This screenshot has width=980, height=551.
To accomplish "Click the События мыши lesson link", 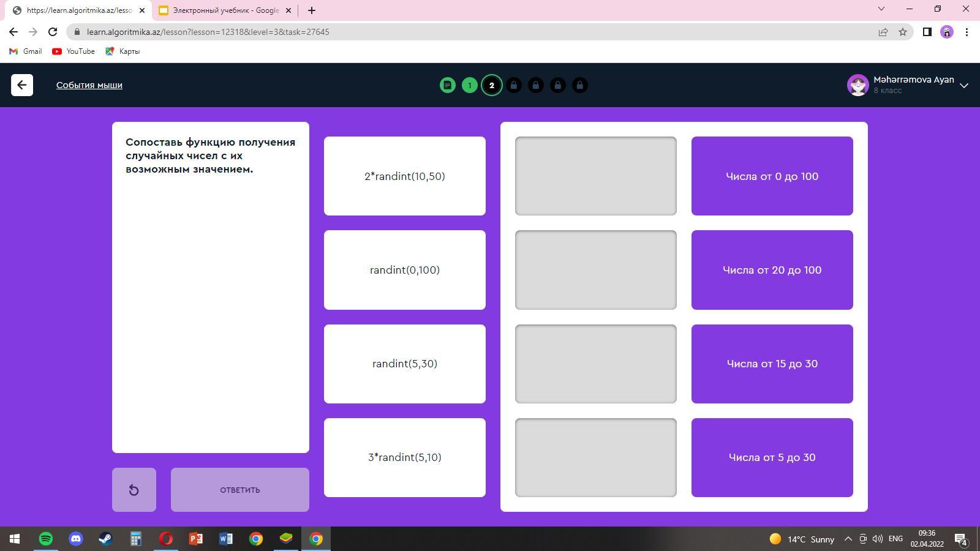I will click(89, 85).
